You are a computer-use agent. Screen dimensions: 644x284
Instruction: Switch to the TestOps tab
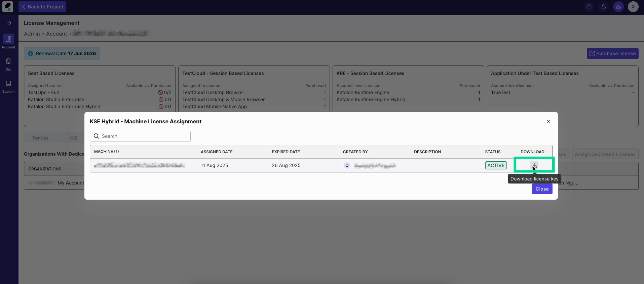tap(40, 138)
